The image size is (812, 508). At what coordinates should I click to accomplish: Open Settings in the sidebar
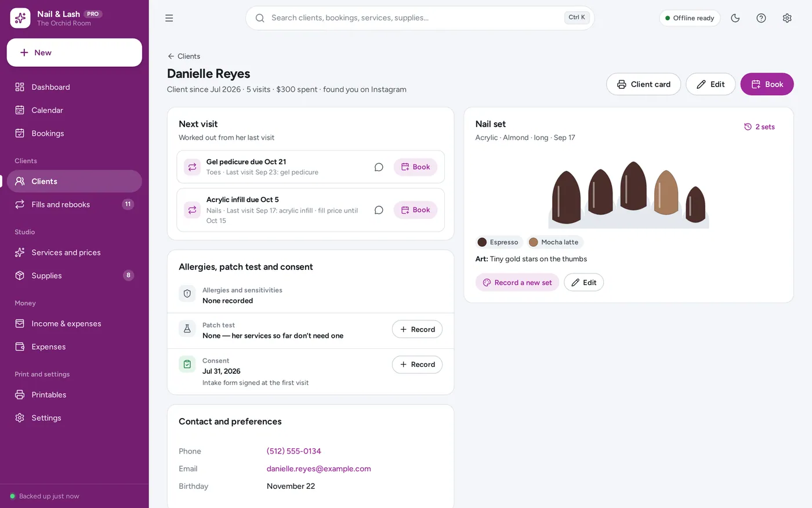[74, 418]
